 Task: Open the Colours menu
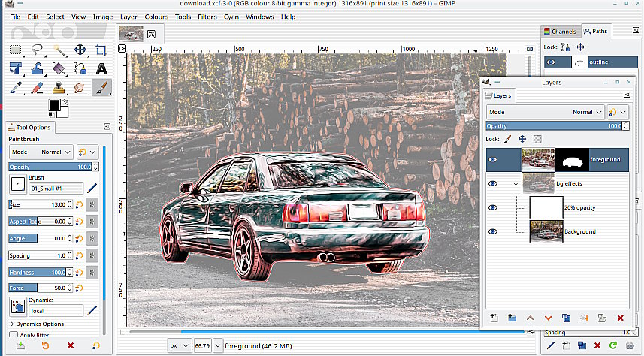click(156, 17)
